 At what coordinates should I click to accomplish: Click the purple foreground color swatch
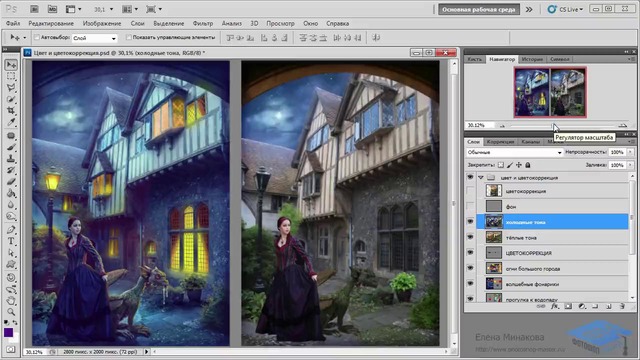click(9, 333)
